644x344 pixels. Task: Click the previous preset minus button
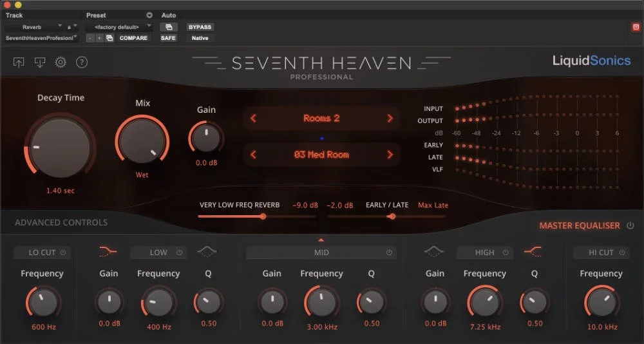(x=90, y=38)
